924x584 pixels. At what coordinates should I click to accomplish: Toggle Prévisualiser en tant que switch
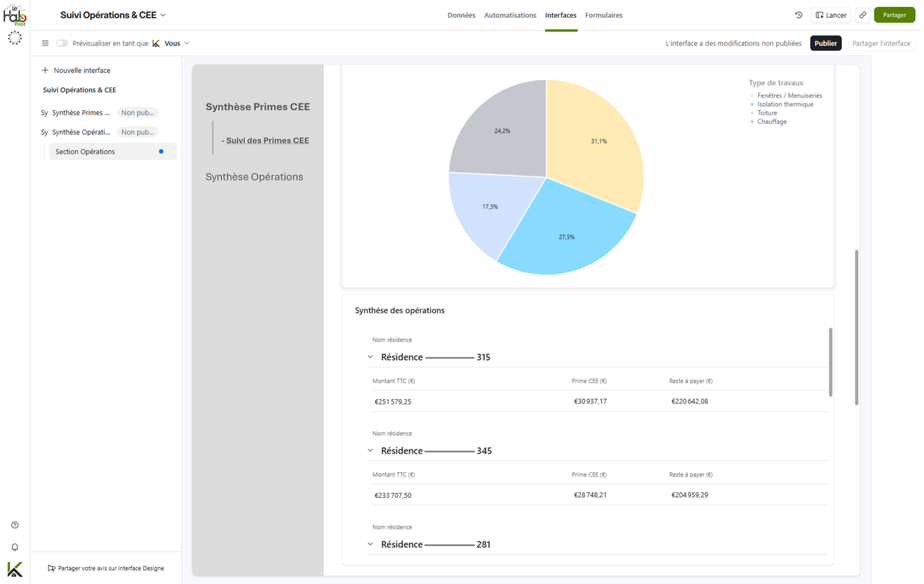click(62, 43)
